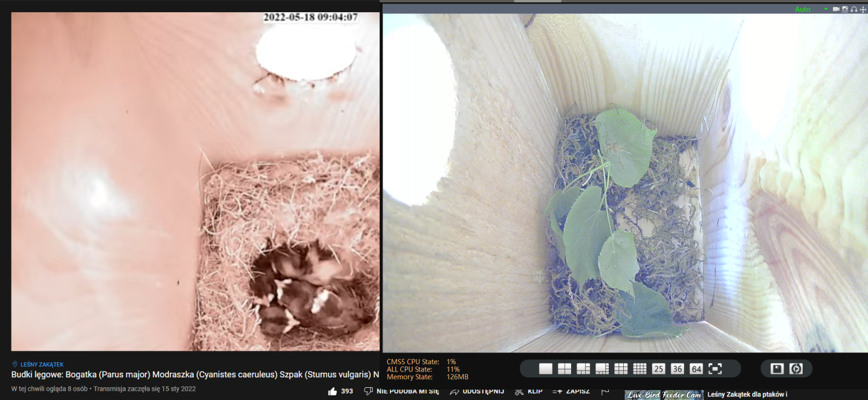The height and width of the screenshot is (400, 868).
Task: Click the CMS5 CPU State value
Action: 451,362
